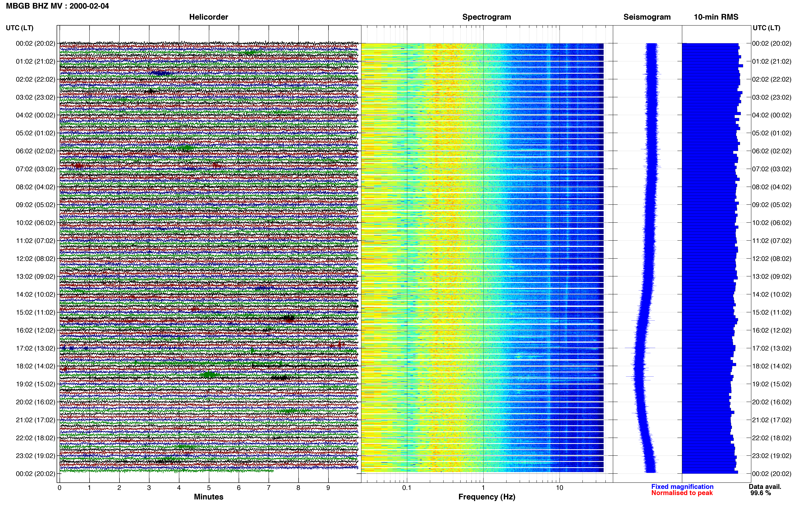Click left time label '15:02 (11:02)'
Image resolution: width=812 pixels, height=508 pixels.
pos(36,313)
